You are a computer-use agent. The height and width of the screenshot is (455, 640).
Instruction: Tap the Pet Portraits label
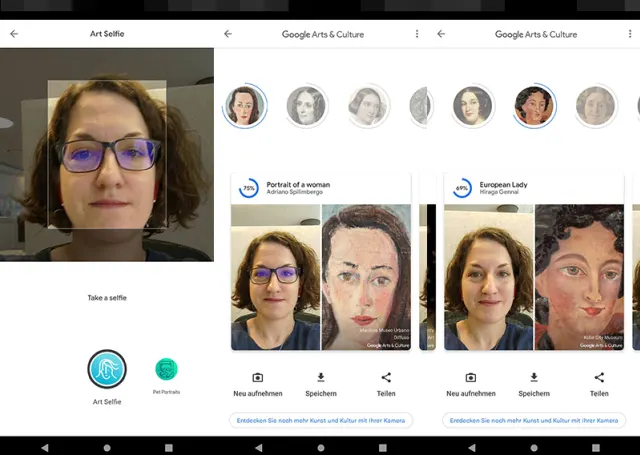[167, 392]
